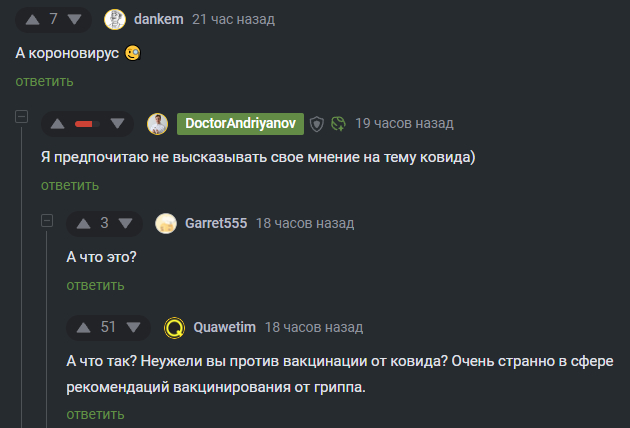This screenshot has height=428, width=630.
Task: Collapse the Garret555 reply branch
Action: coord(46,218)
